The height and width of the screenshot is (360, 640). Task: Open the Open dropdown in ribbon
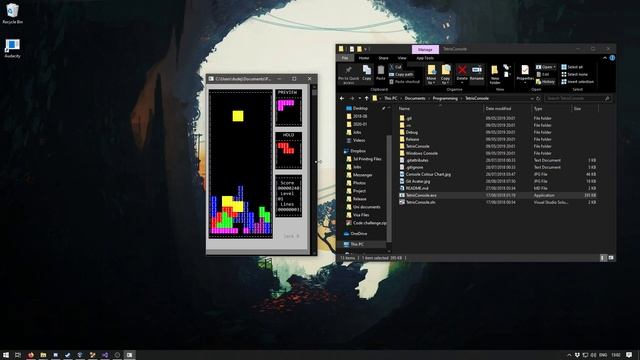pyautogui.click(x=546, y=67)
